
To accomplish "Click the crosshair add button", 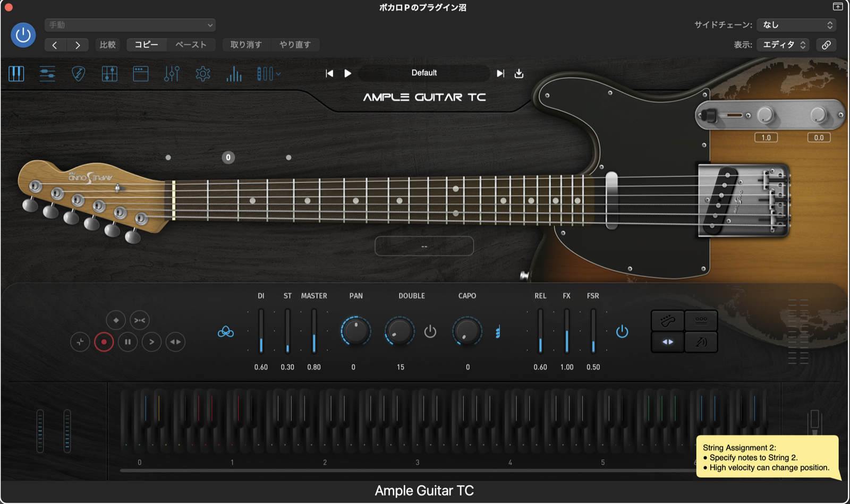I will (80, 342).
